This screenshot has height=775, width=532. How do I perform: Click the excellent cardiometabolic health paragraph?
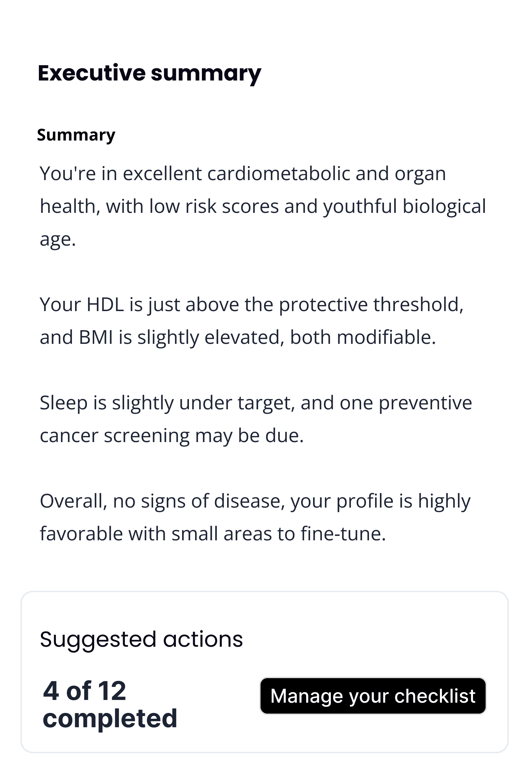(x=263, y=206)
